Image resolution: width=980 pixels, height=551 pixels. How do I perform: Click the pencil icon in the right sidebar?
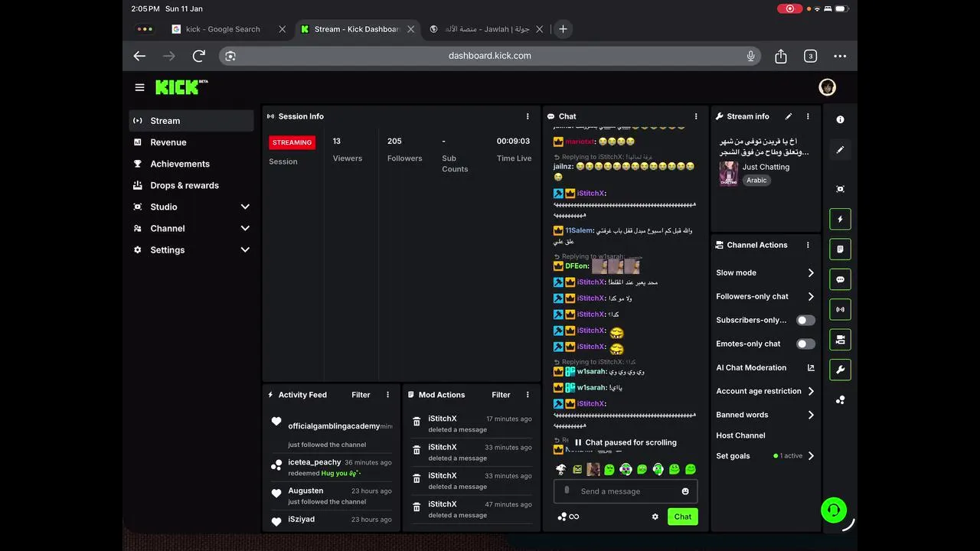pos(840,150)
